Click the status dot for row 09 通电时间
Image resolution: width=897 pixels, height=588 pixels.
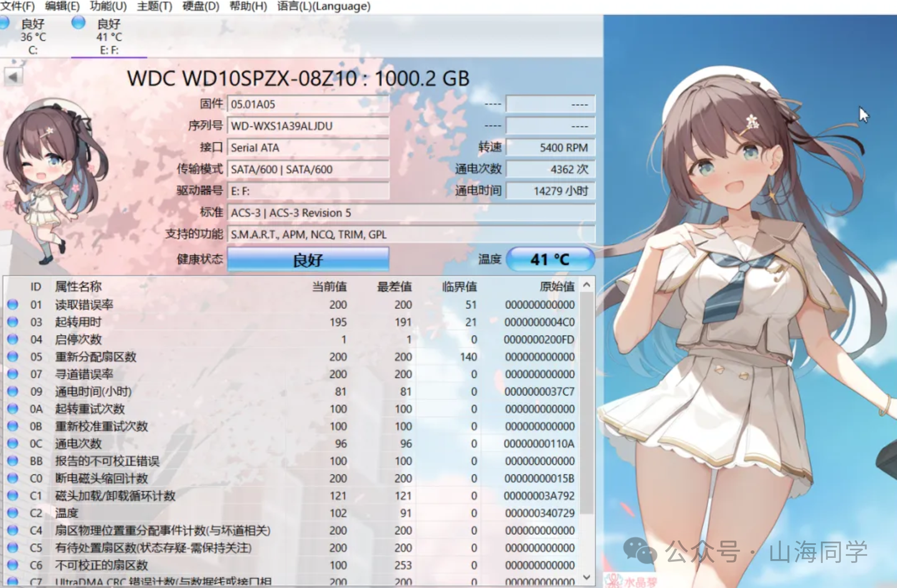[12, 391]
